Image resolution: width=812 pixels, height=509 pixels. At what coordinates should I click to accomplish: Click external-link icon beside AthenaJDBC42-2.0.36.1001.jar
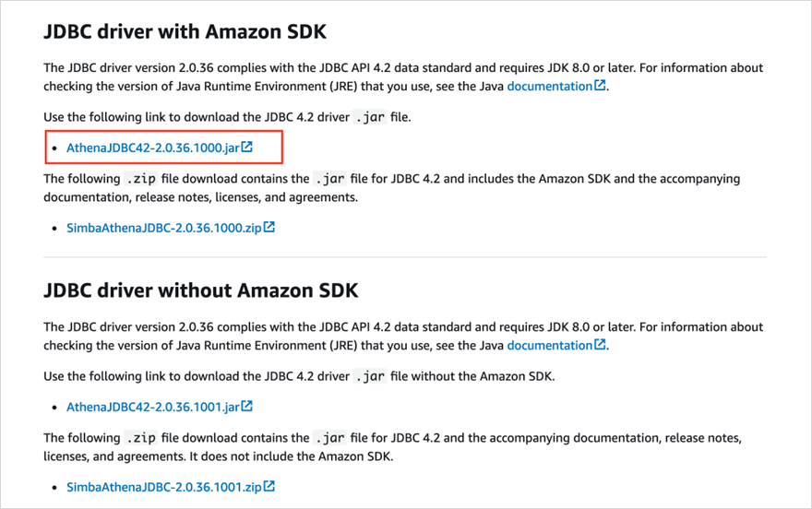(x=247, y=407)
